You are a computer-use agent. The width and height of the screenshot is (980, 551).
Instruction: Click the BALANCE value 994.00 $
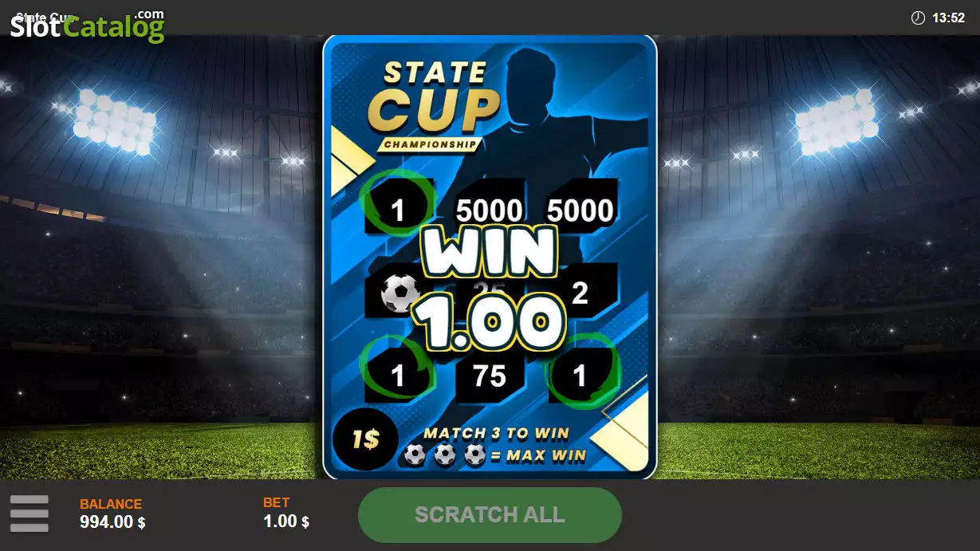coord(112,522)
